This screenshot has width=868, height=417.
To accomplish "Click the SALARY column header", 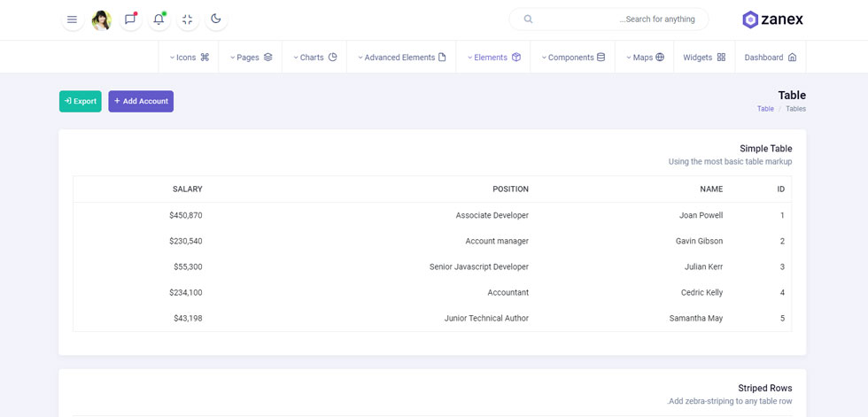I will pyautogui.click(x=188, y=189).
